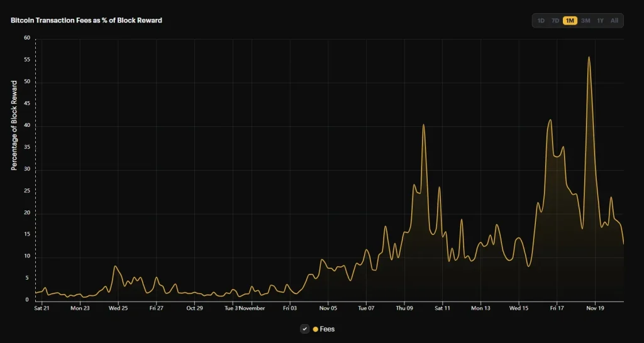Image resolution: width=644 pixels, height=343 pixels.
Task: Click the yellow Fees legend dot
Action: coord(316,329)
